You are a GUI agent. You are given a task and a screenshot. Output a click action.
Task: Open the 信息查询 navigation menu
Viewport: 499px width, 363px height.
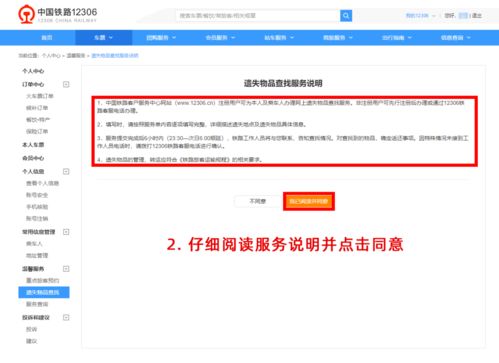coord(456,38)
